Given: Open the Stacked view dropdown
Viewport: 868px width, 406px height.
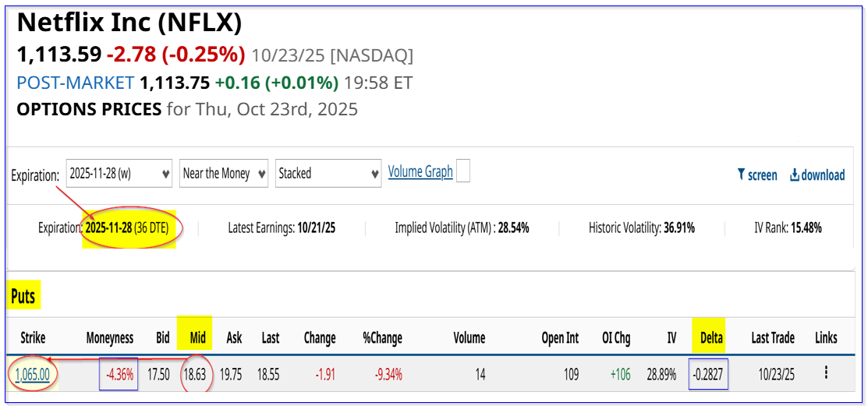Looking at the screenshot, I should coord(328,173).
